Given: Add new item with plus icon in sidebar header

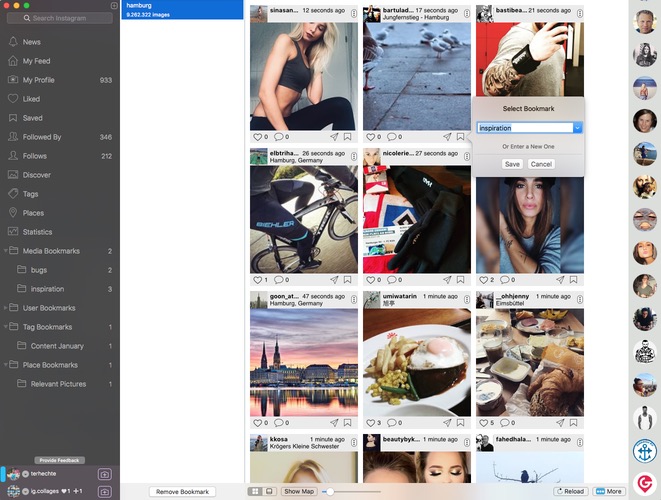Looking at the screenshot, I should tap(114, 5).
